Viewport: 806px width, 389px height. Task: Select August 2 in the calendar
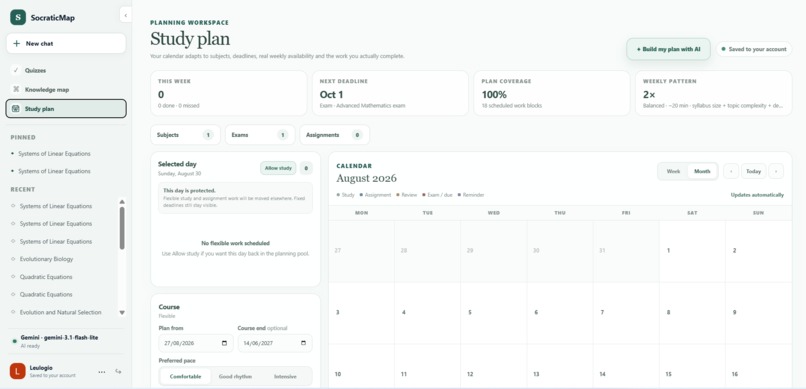(x=758, y=251)
